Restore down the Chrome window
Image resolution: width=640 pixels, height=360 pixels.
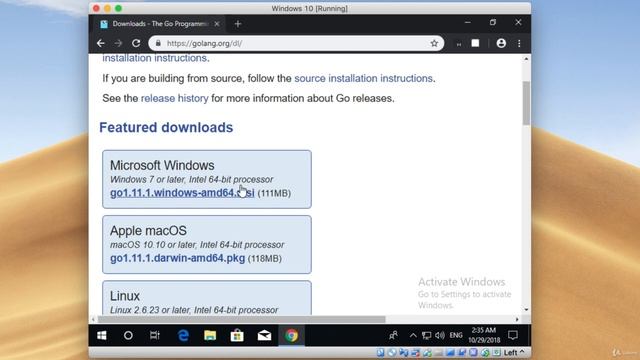tap(493, 22)
